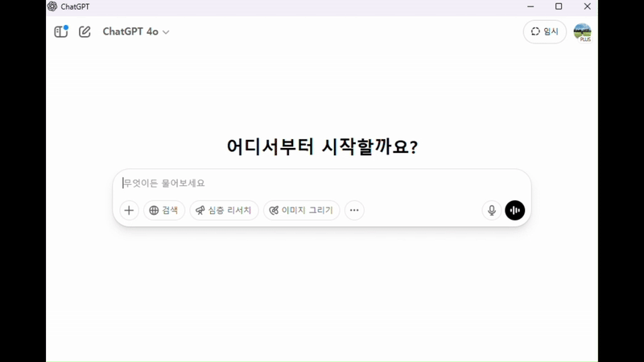Enable the 심층 리서치 deep research option

(224, 210)
